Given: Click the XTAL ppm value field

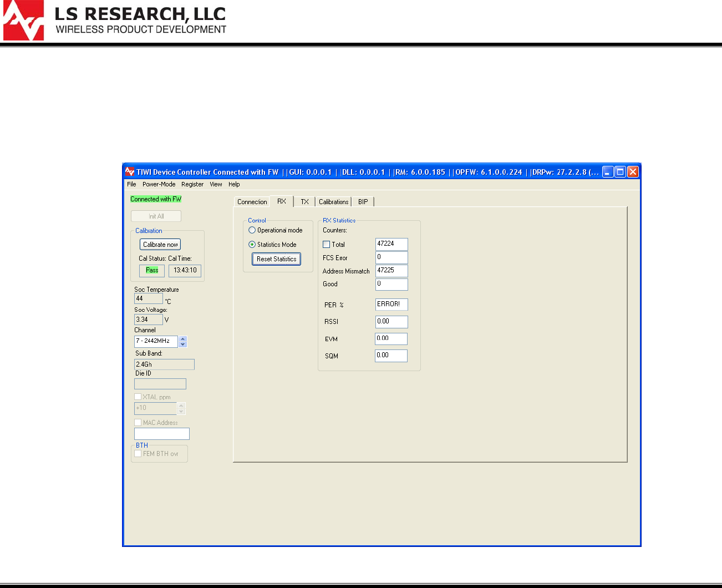Looking at the screenshot, I should [x=155, y=408].
